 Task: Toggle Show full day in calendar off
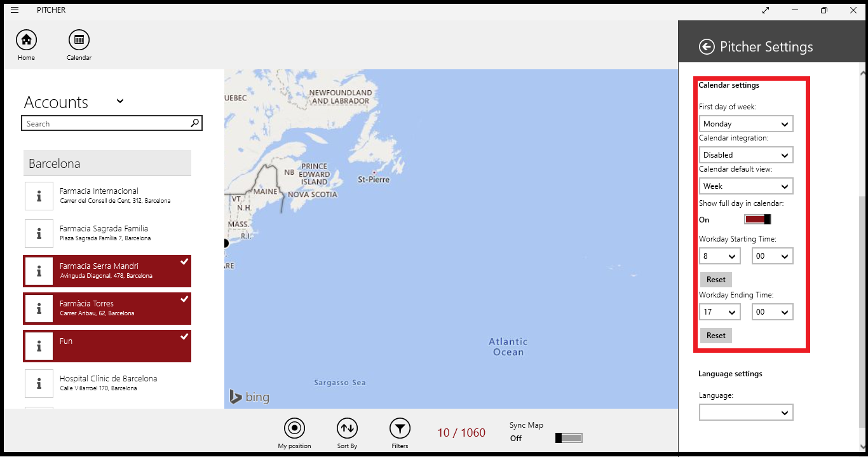point(757,219)
